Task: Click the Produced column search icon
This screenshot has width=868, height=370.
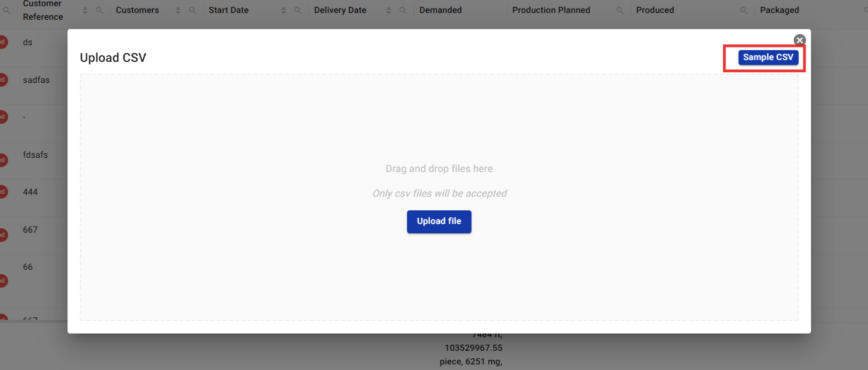Action: [x=743, y=11]
